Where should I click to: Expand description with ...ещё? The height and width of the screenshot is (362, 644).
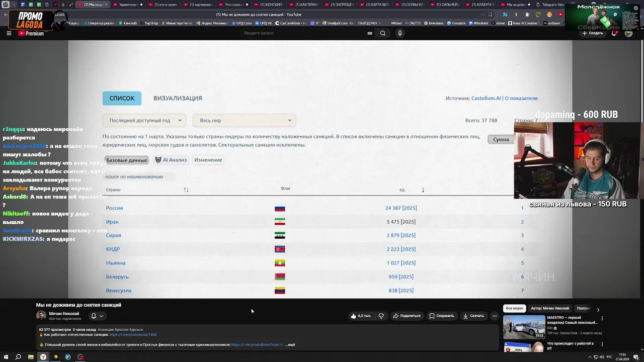[x=290, y=344]
